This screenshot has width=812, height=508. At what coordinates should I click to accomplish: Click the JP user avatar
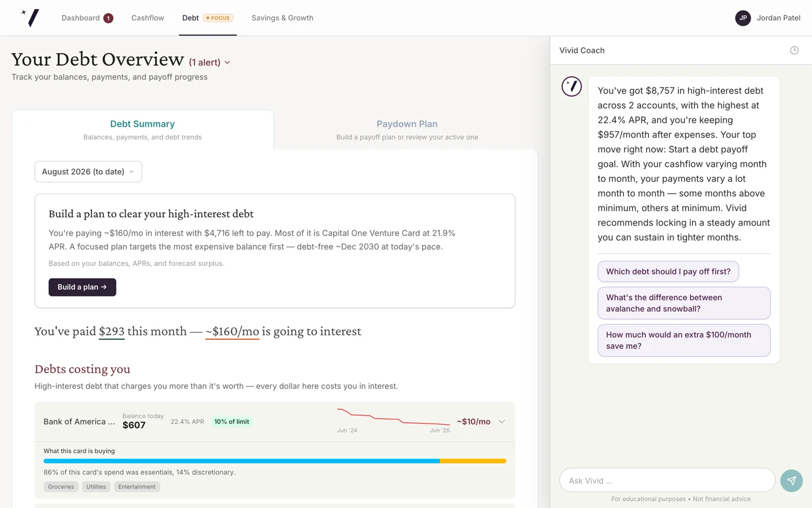743,18
